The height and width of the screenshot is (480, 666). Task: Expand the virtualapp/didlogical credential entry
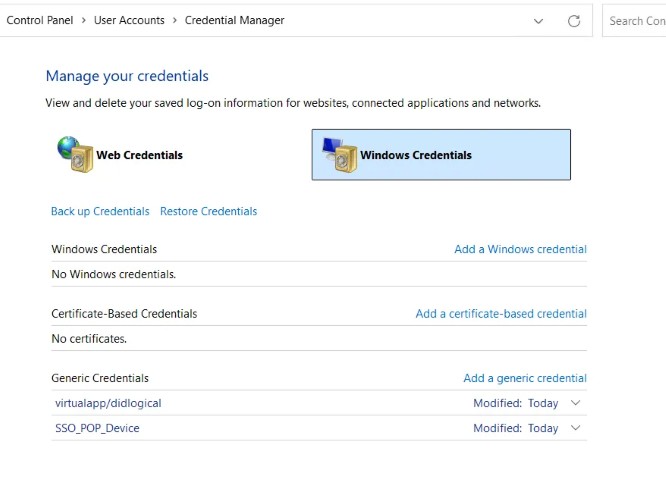(x=576, y=403)
